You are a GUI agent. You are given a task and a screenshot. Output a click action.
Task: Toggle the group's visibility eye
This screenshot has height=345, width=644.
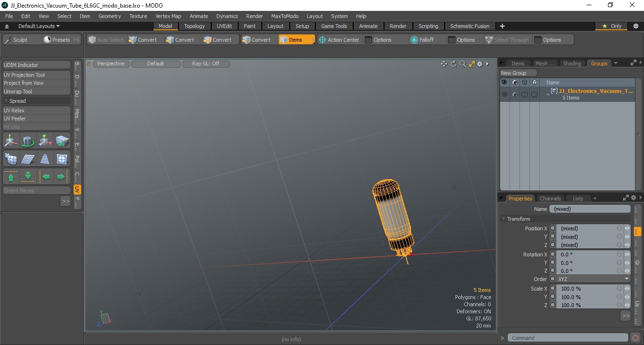tap(504, 94)
